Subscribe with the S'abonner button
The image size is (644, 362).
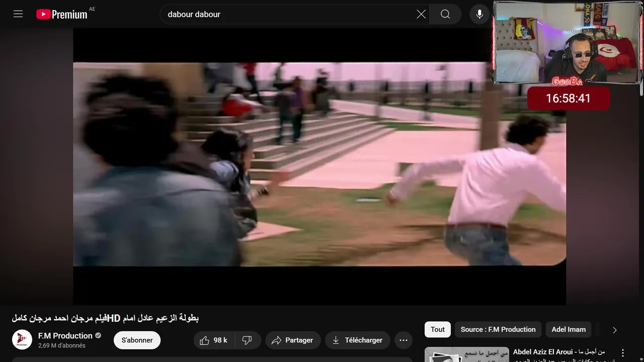137,340
